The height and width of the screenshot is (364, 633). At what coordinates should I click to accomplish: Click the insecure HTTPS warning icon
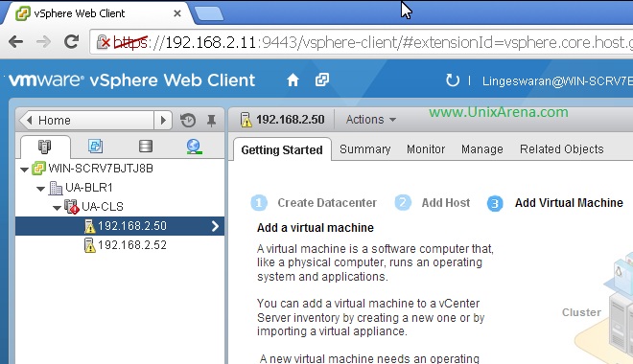click(104, 42)
